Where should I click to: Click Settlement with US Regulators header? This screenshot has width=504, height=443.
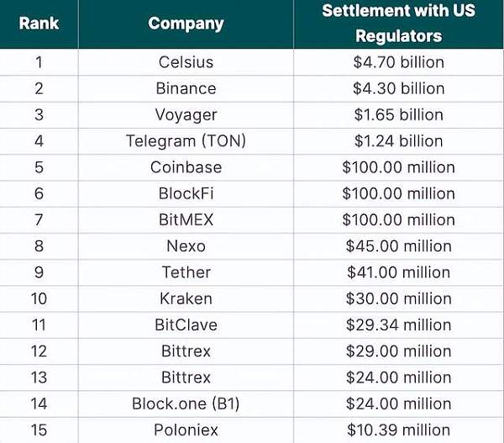click(x=398, y=24)
